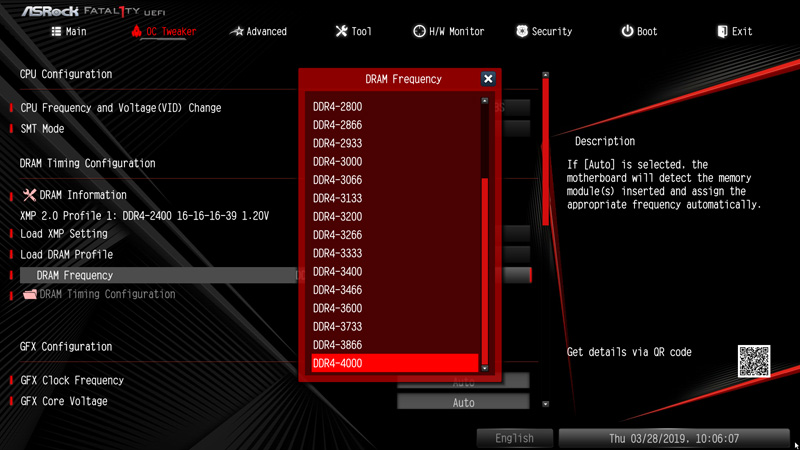The height and width of the screenshot is (450, 800).
Task: Select DDR4-3066 option
Action: [x=395, y=180]
